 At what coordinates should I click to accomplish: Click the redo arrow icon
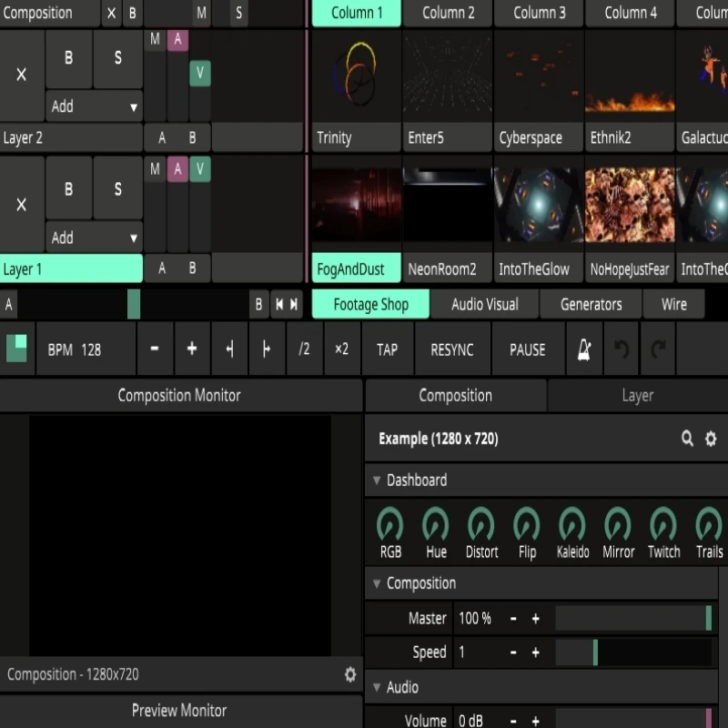tap(658, 349)
